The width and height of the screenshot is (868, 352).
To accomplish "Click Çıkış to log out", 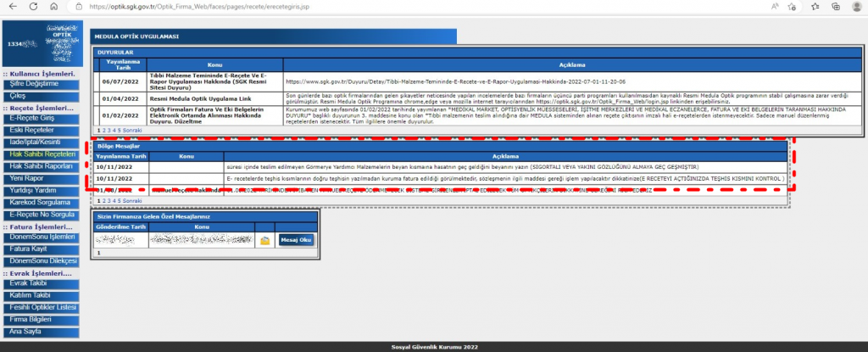I will [18, 96].
